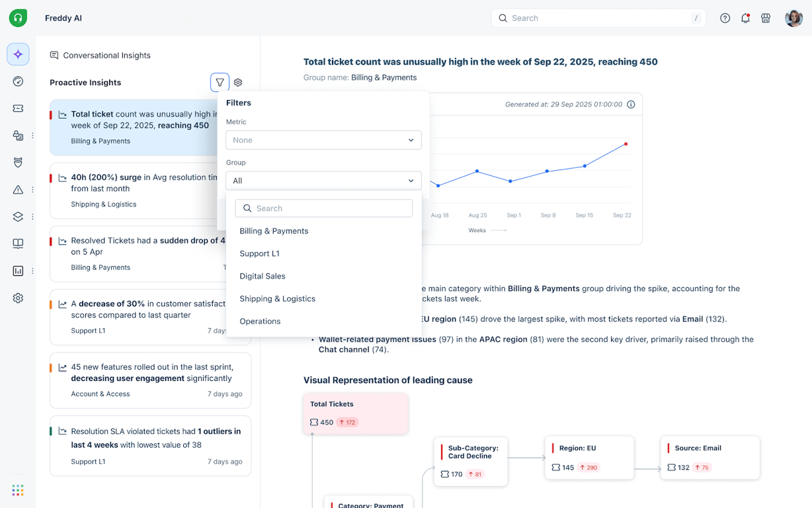Open the Admin settings gear in sidebar
812x508 pixels.
tap(18, 298)
